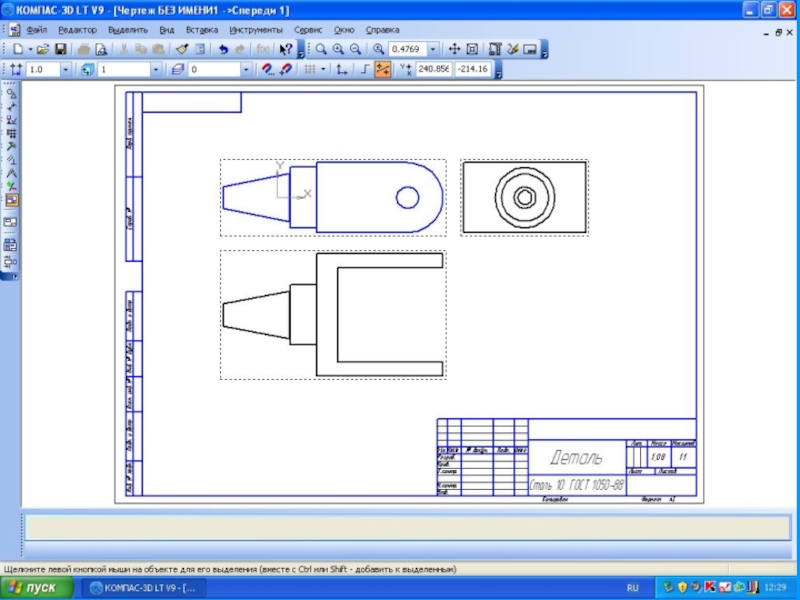The width and height of the screenshot is (800, 600).
Task: Click the Save document icon
Action: 61,49
